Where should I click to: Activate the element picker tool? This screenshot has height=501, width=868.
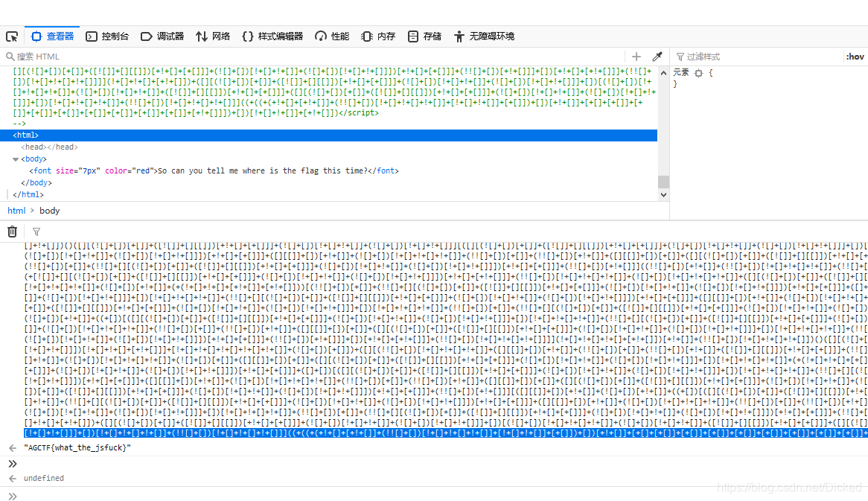(x=12, y=36)
